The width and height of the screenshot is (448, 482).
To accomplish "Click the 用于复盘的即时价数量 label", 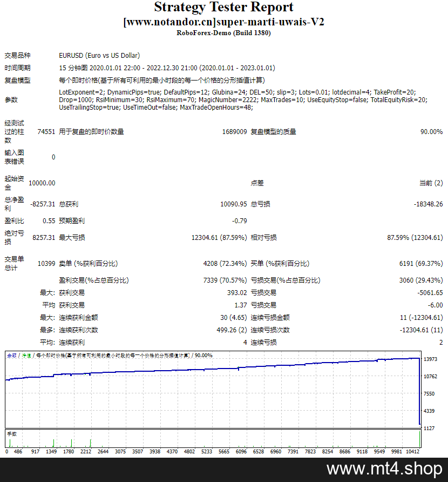I will (92, 132).
